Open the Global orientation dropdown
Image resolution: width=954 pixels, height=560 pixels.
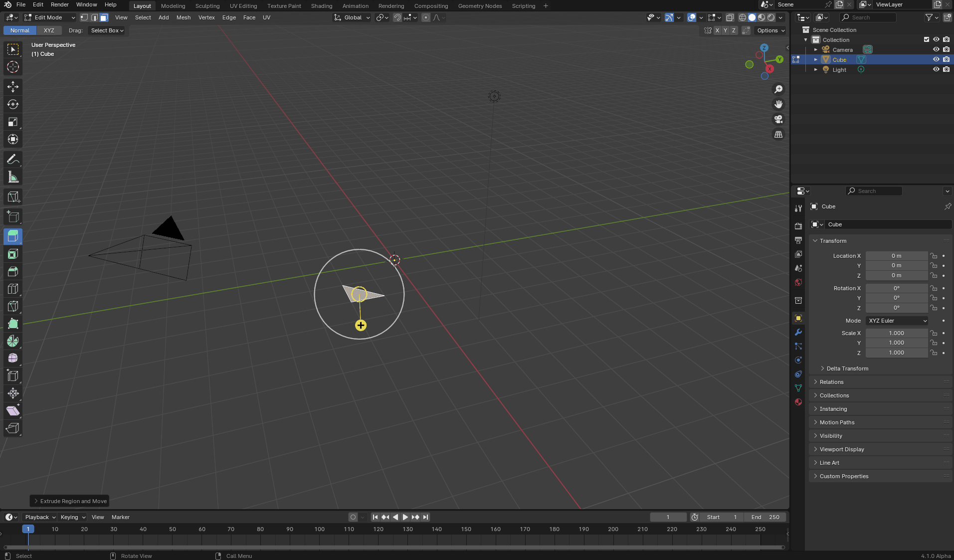352,17
